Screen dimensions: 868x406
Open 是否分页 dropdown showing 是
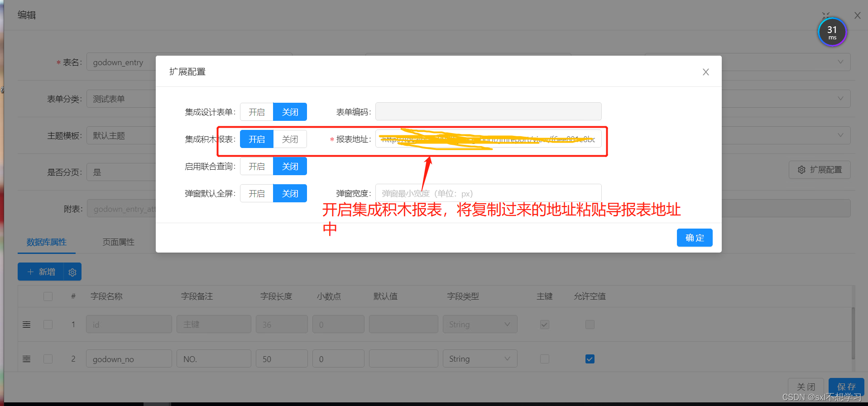point(121,172)
